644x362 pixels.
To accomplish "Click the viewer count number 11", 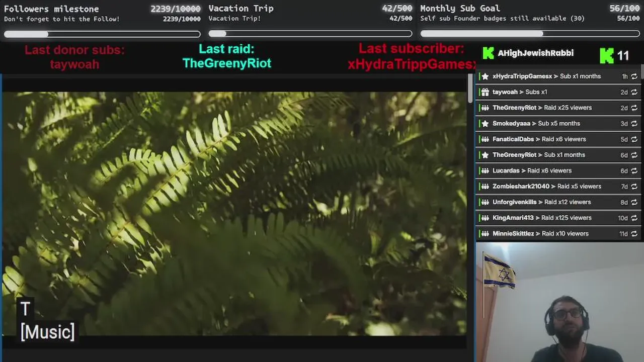I will tap(623, 56).
